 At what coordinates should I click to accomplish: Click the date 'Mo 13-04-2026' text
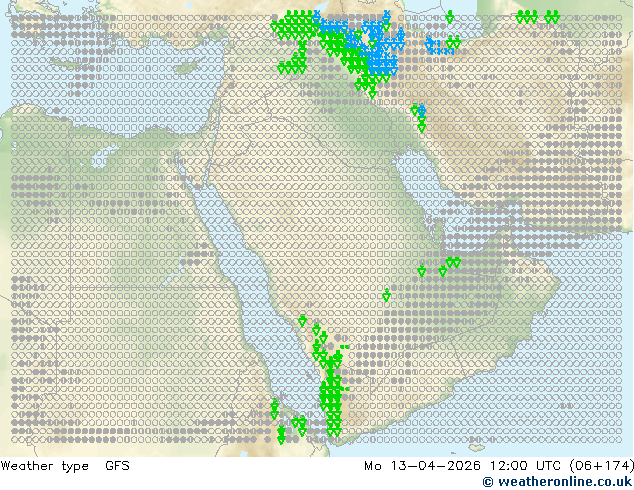(423, 466)
